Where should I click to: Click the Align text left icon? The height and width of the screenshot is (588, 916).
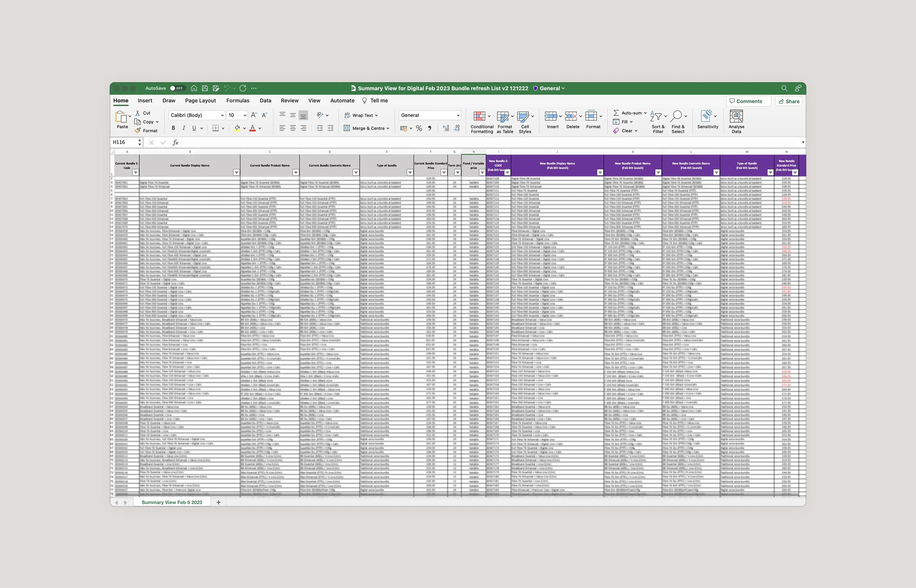tap(282, 128)
